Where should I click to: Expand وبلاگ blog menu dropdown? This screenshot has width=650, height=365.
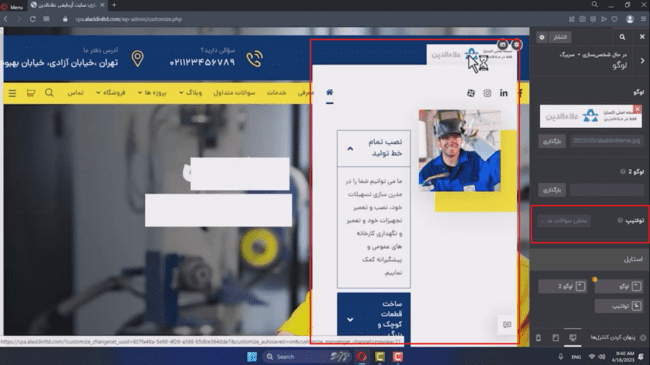[191, 93]
